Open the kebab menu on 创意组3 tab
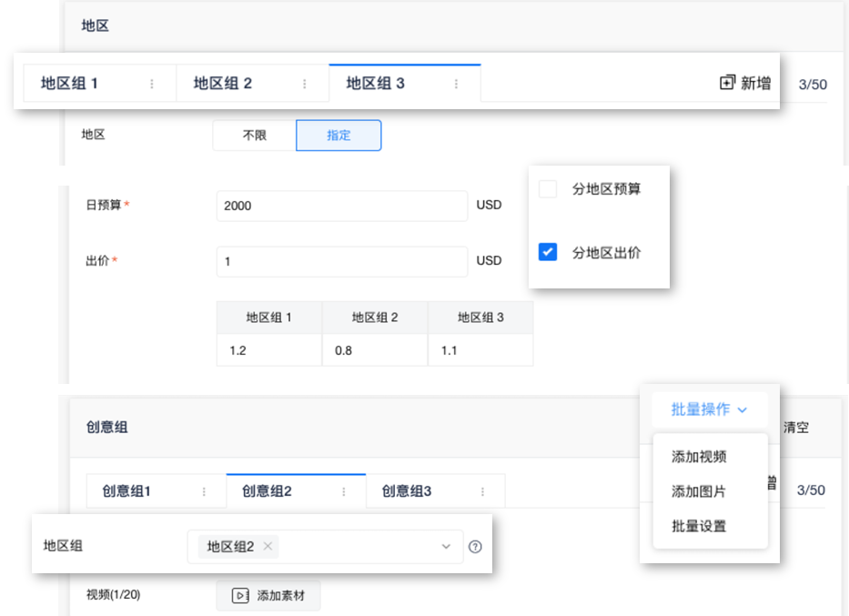 coord(482,490)
